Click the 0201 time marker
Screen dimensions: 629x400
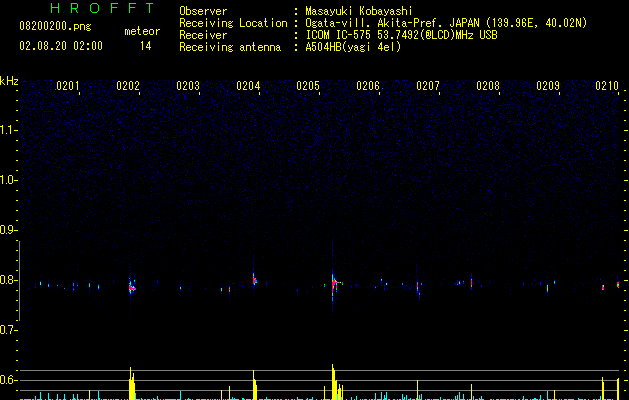68,86
